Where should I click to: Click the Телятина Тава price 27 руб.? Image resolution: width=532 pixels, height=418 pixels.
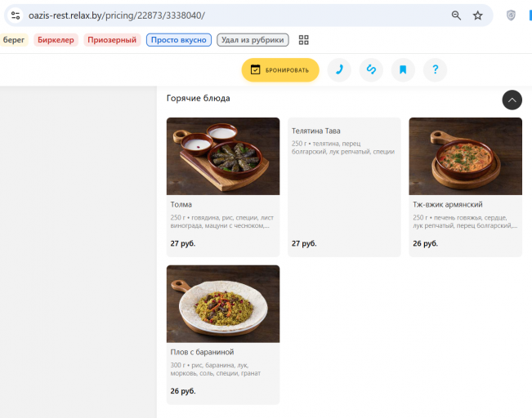coord(304,243)
